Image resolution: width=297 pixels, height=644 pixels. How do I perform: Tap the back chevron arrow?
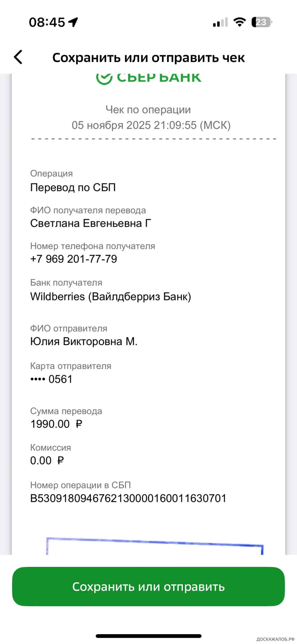click(x=18, y=57)
